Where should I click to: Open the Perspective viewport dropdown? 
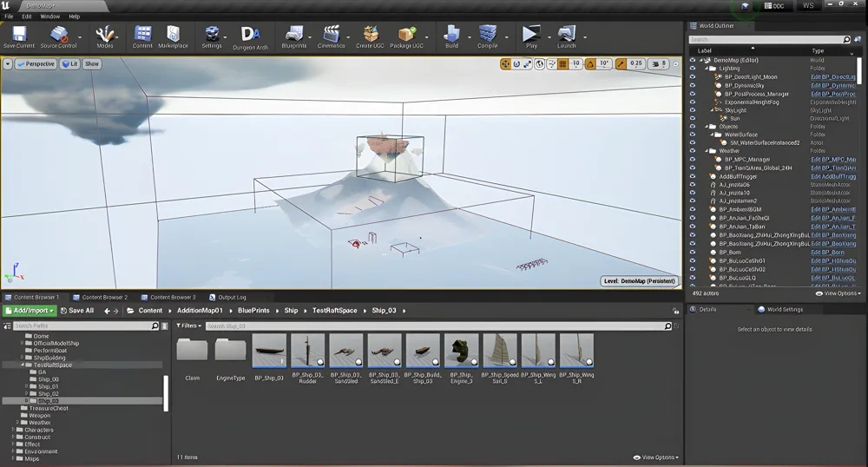tap(35, 64)
